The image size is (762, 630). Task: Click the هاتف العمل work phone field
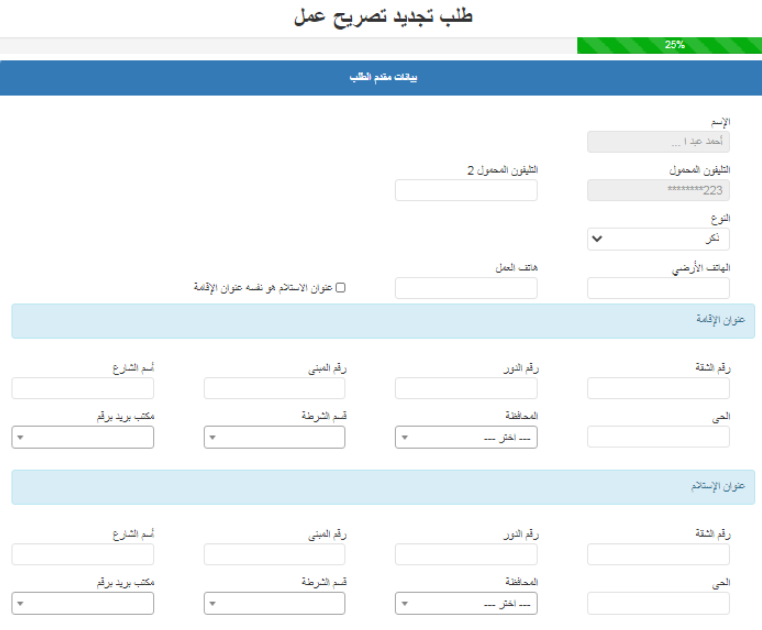[466, 288]
